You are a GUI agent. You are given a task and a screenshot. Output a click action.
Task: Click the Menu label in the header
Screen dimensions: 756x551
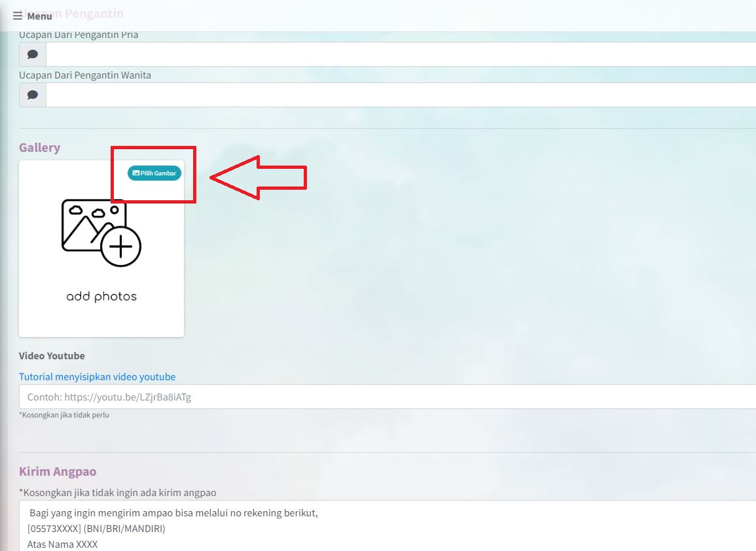click(x=39, y=16)
